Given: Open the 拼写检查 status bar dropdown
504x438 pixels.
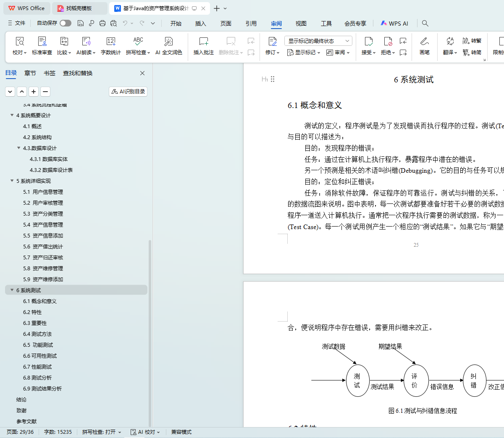Looking at the screenshot, I should click(102, 432).
